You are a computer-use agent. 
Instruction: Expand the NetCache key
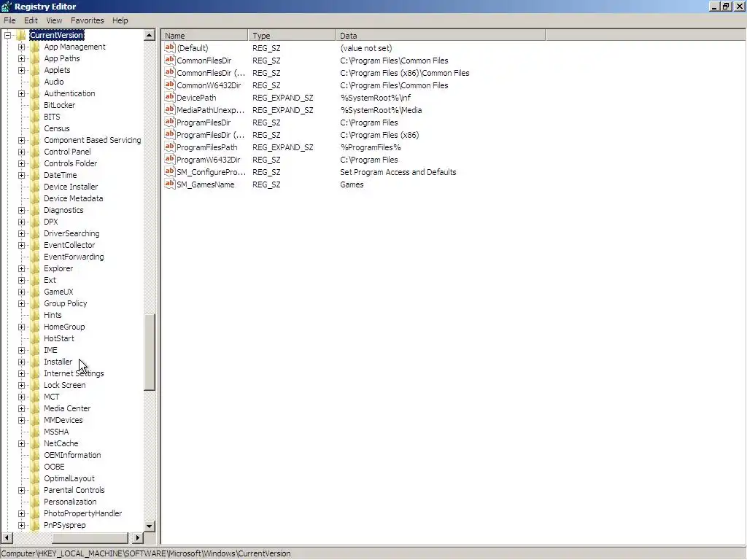point(21,444)
